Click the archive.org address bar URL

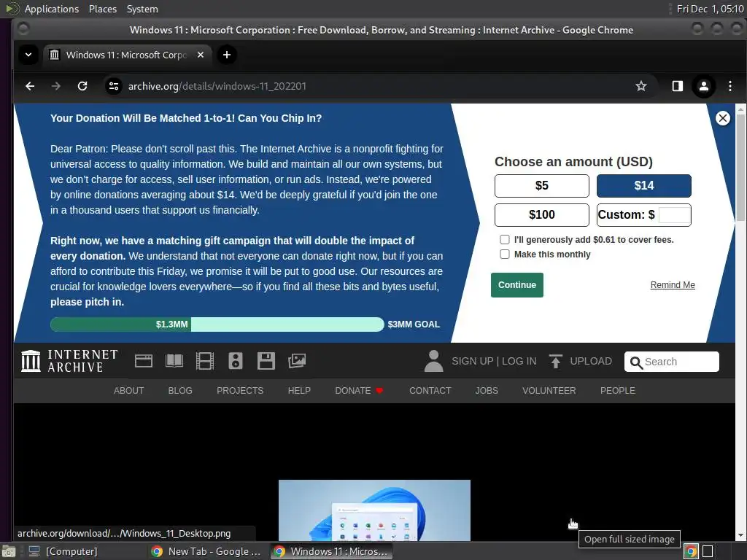click(217, 86)
